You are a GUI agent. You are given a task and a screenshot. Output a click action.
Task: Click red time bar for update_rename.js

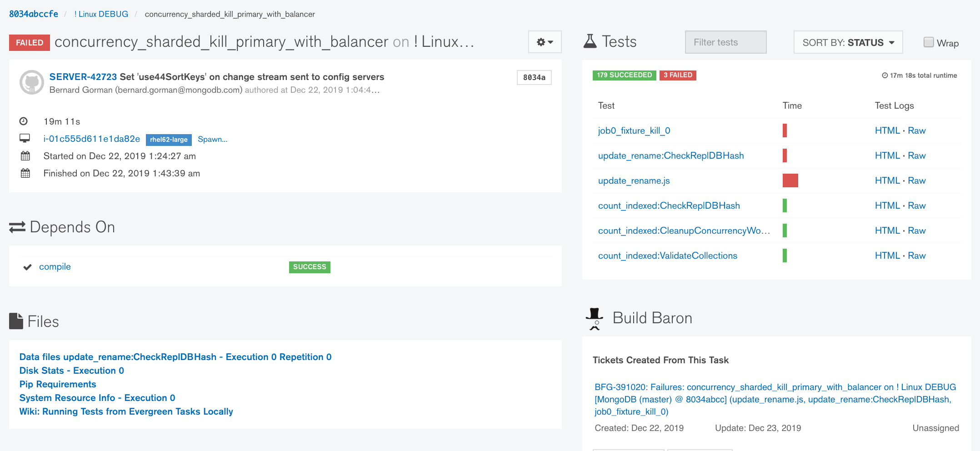pyautogui.click(x=790, y=180)
